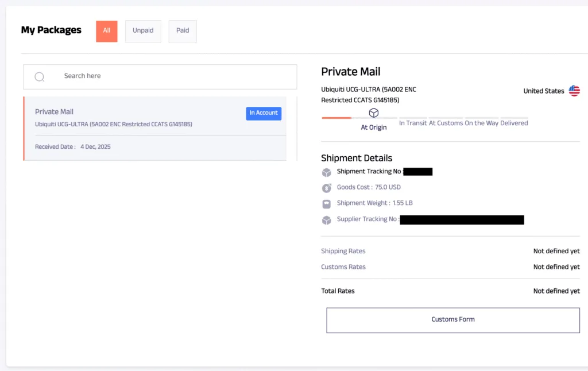Image resolution: width=588 pixels, height=371 pixels.
Task: Click the United States flag icon
Action: [x=574, y=91]
